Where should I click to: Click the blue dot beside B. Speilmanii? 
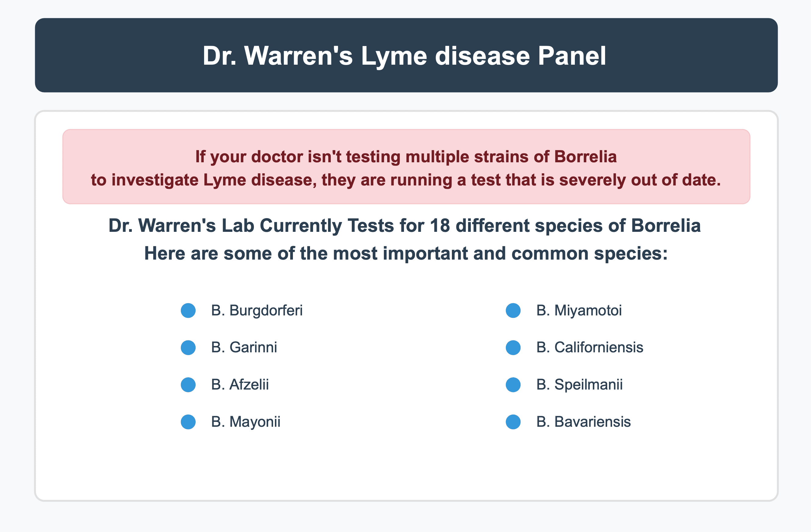click(513, 385)
